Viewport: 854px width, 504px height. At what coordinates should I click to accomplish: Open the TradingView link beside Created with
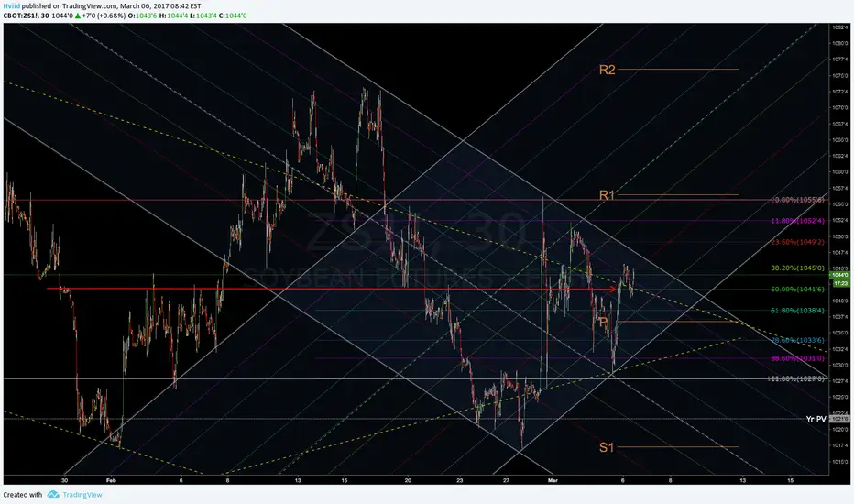point(82,495)
